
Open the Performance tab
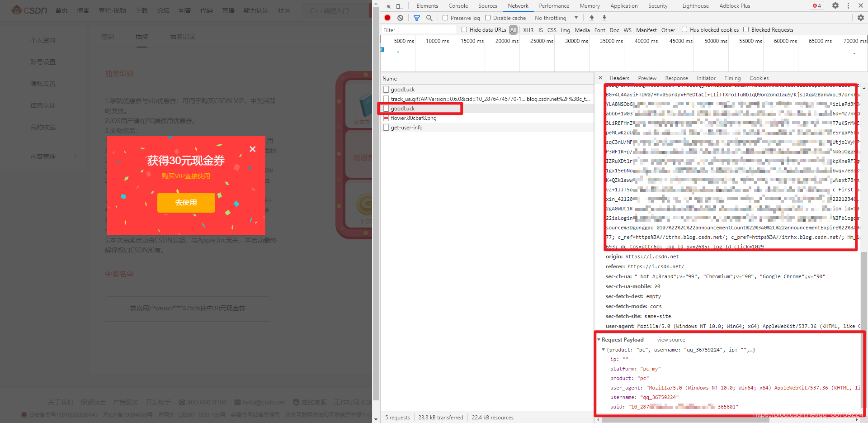point(554,6)
